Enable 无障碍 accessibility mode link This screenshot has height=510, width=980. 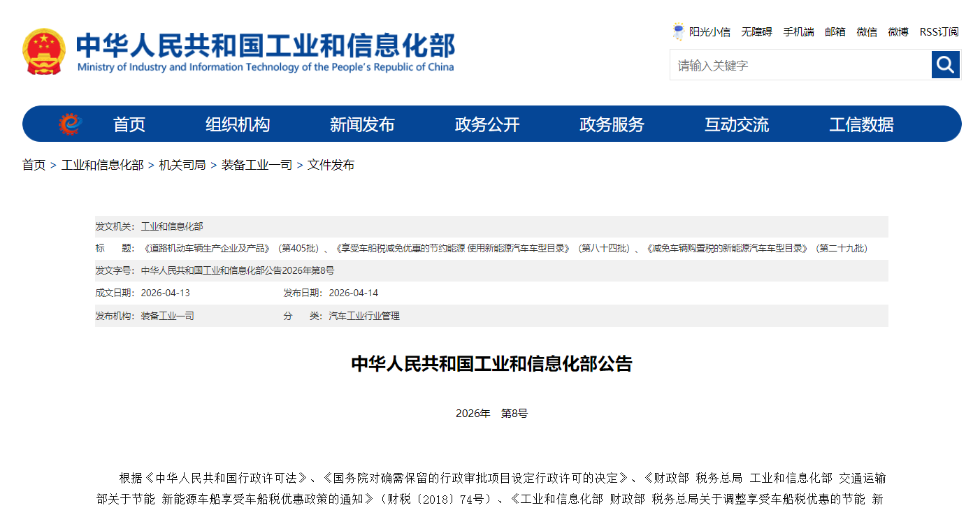(x=756, y=31)
